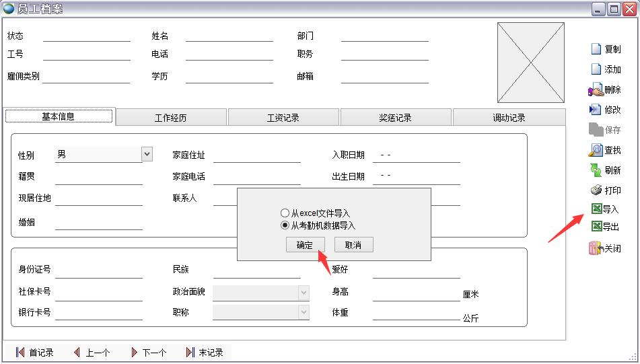Expand the 性别 gender dropdown

[147, 155]
